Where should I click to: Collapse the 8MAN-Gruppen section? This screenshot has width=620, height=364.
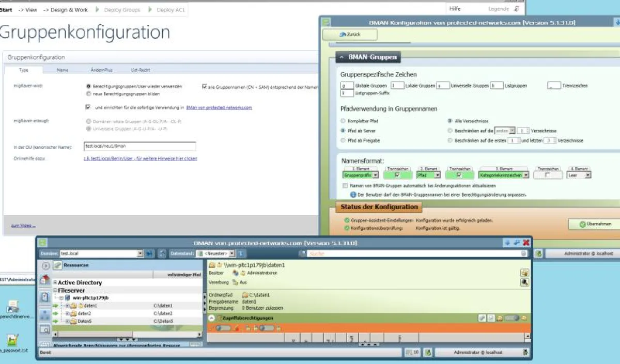tap(342, 57)
